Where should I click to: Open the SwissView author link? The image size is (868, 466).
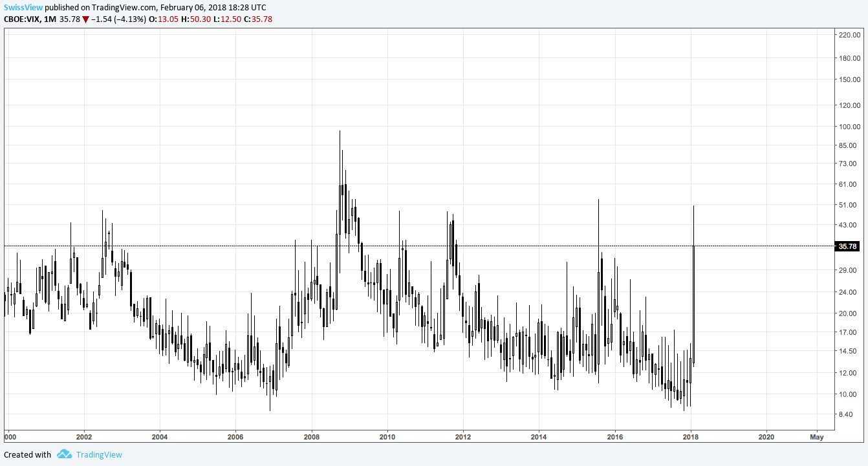click(23, 7)
